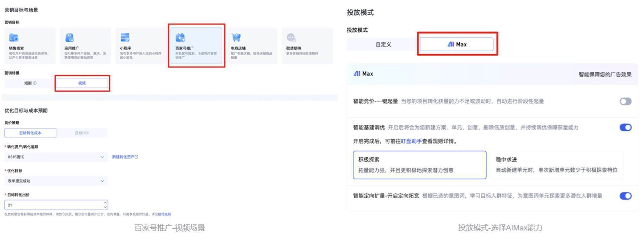Switch to the 自定义 delivery mode tab
The image size is (644, 236).
[383, 44]
